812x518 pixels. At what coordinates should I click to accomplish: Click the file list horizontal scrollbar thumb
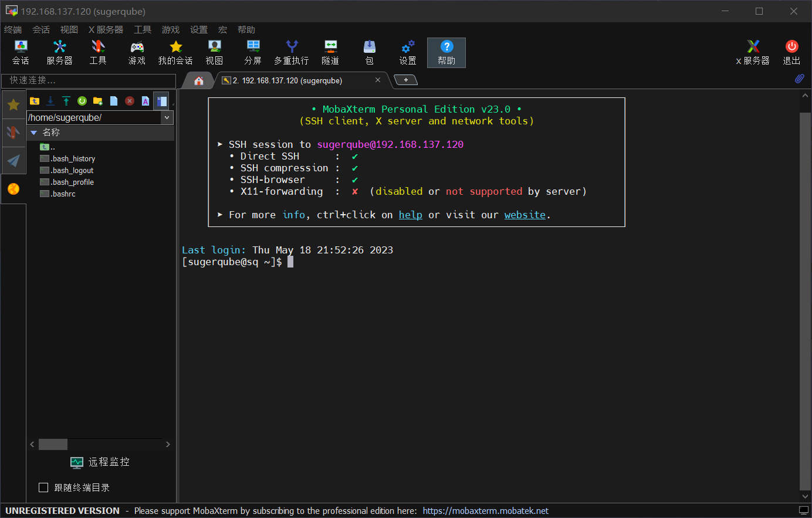click(x=53, y=444)
